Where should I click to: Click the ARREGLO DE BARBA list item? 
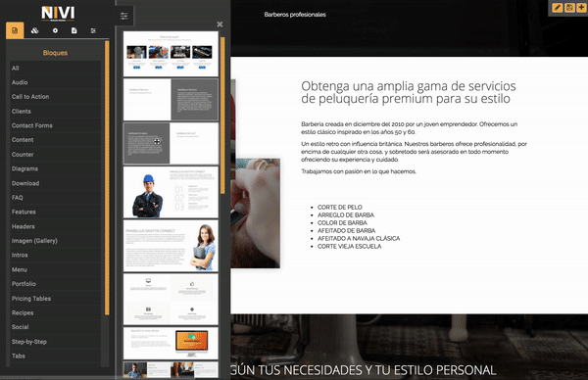click(x=346, y=214)
